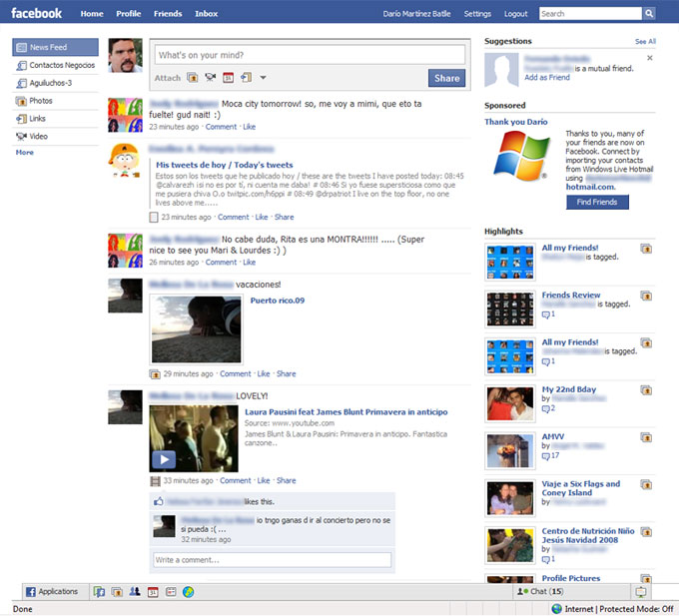
Task: Click the globe icon in bottom bar
Action: (x=188, y=592)
